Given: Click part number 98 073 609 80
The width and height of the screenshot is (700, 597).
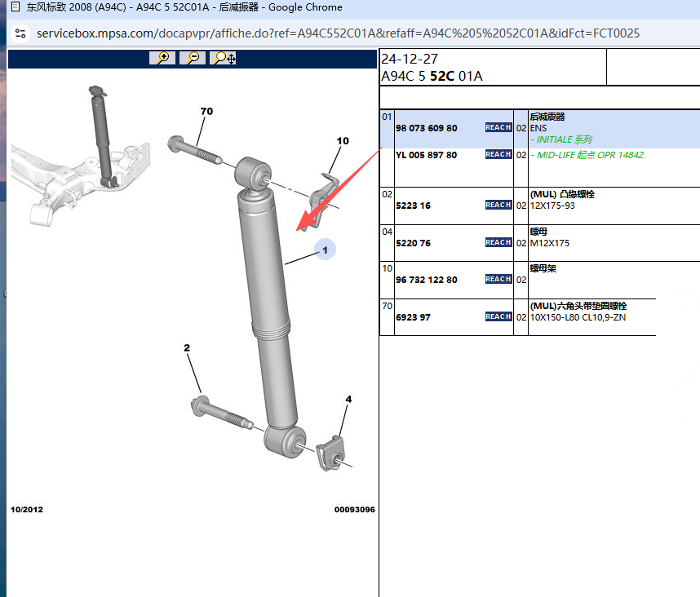Looking at the screenshot, I should 427,128.
